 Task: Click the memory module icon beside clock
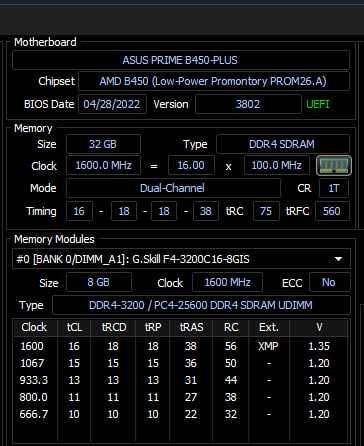click(334, 165)
